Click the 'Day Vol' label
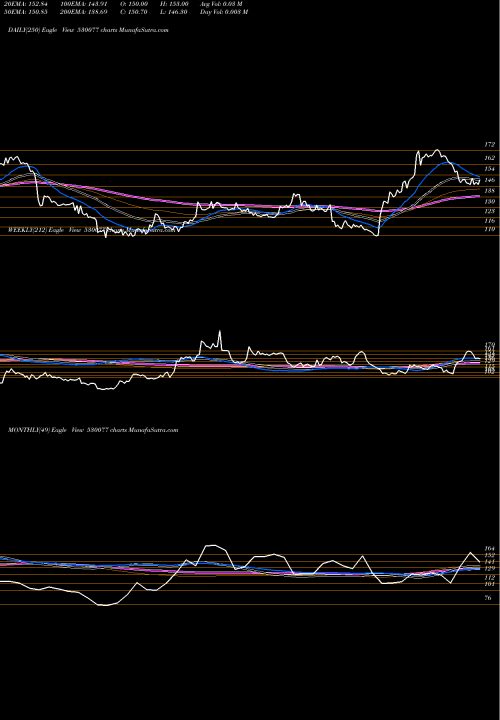Image resolution: width=500 pixels, height=720 pixels. tap(224, 12)
